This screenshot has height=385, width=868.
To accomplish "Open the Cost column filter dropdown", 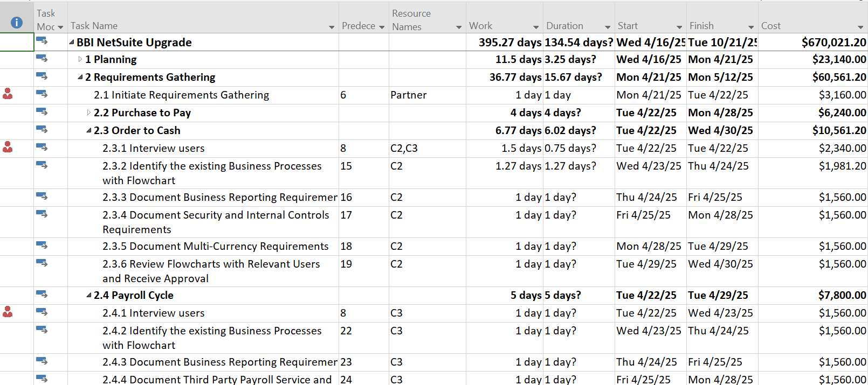I will pyautogui.click(x=860, y=27).
